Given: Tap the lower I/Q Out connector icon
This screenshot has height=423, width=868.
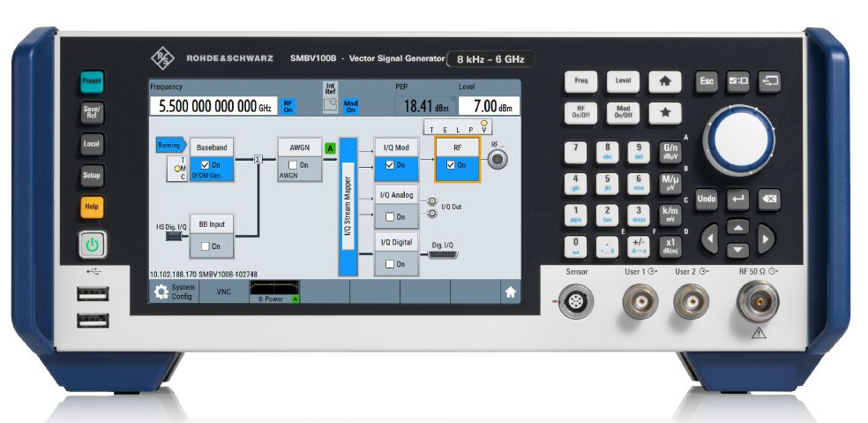Looking at the screenshot, I should coord(432,212).
